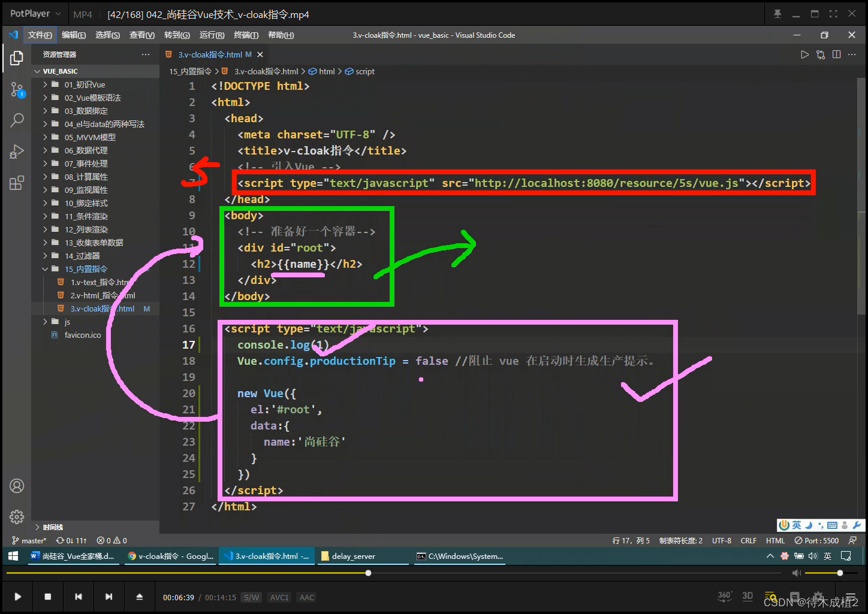Open the Search view in the activity bar
The height and width of the screenshot is (614, 868).
(17, 120)
